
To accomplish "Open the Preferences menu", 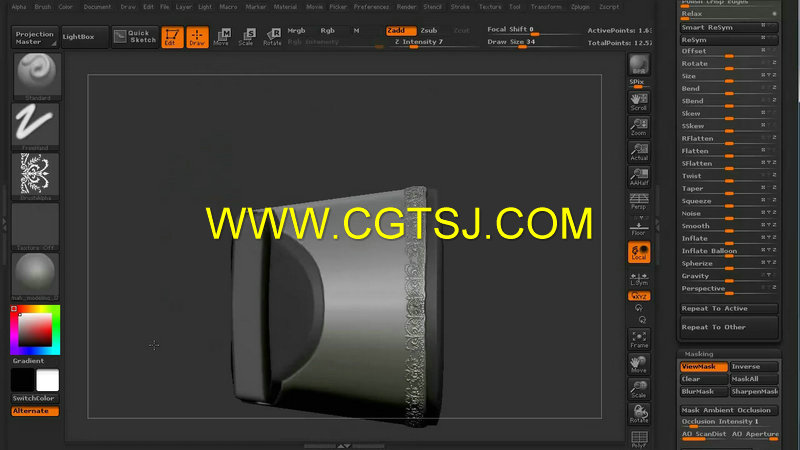I will (371, 7).
